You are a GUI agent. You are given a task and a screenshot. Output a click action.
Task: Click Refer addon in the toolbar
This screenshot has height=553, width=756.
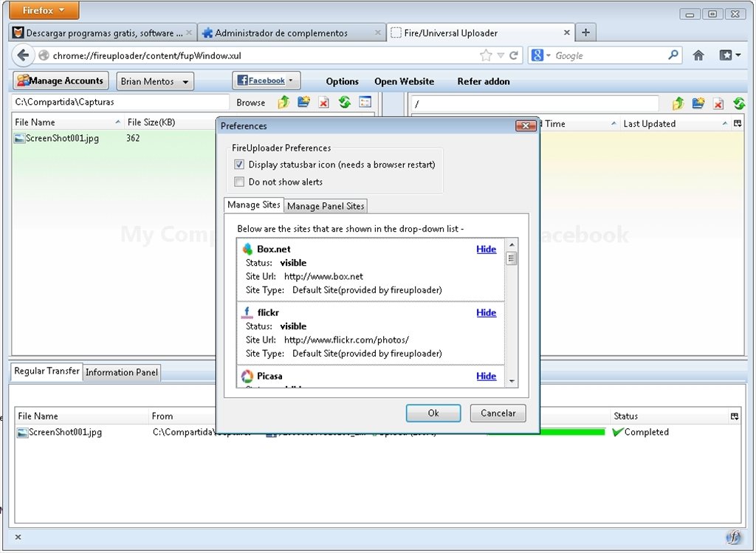tap(483, 81)
